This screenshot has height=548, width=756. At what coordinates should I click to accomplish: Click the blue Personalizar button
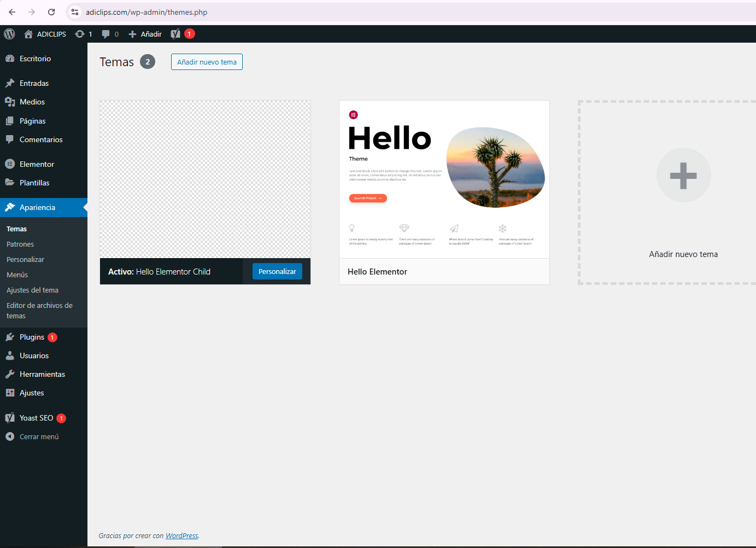click(x=277, y=271)
